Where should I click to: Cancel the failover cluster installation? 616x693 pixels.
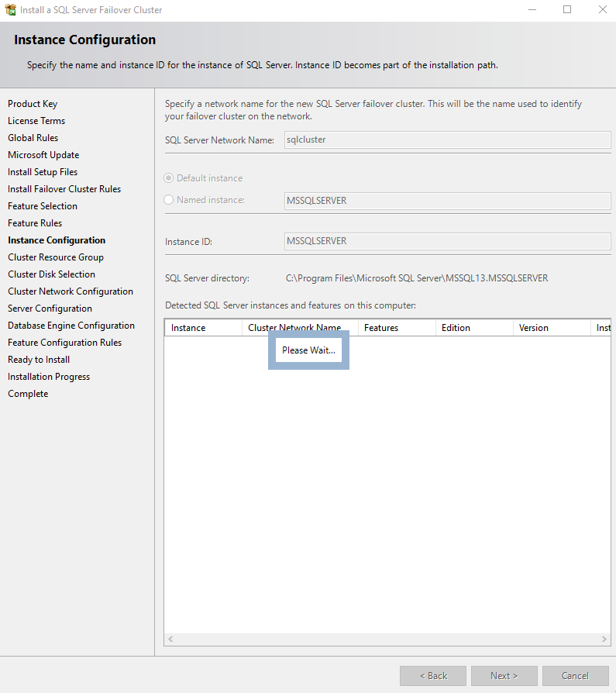pyautogui.click(x=576, y=676)
